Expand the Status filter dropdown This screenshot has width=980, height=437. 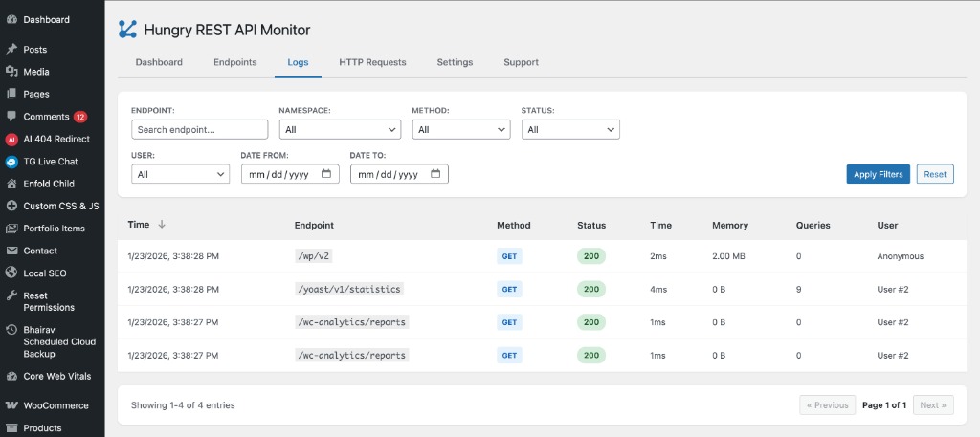click(x=570, y=130)
